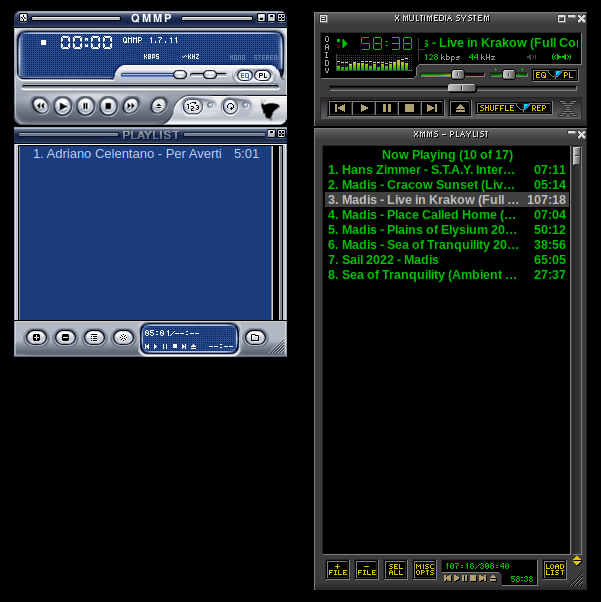Open SEL ALL menu in XMMS playlist
Screen dimensions: 601x602
tap(396, 569)
